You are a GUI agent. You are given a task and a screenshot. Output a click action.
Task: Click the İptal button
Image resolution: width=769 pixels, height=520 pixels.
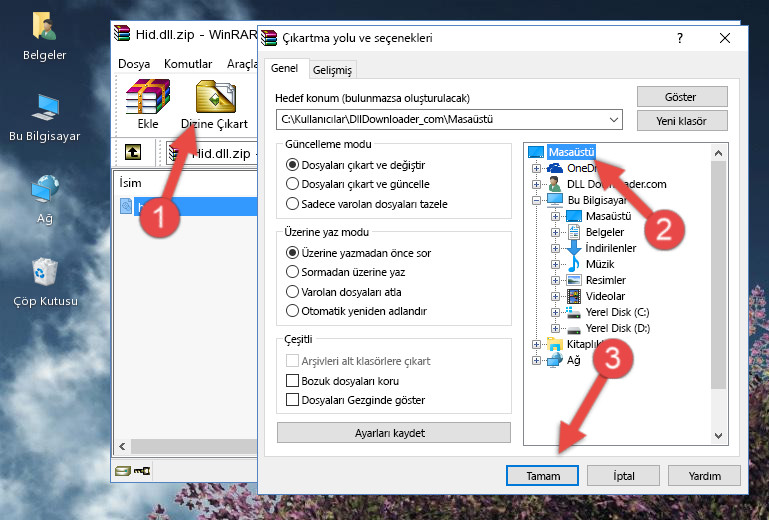pyautogui.click(x=623, y=476)
